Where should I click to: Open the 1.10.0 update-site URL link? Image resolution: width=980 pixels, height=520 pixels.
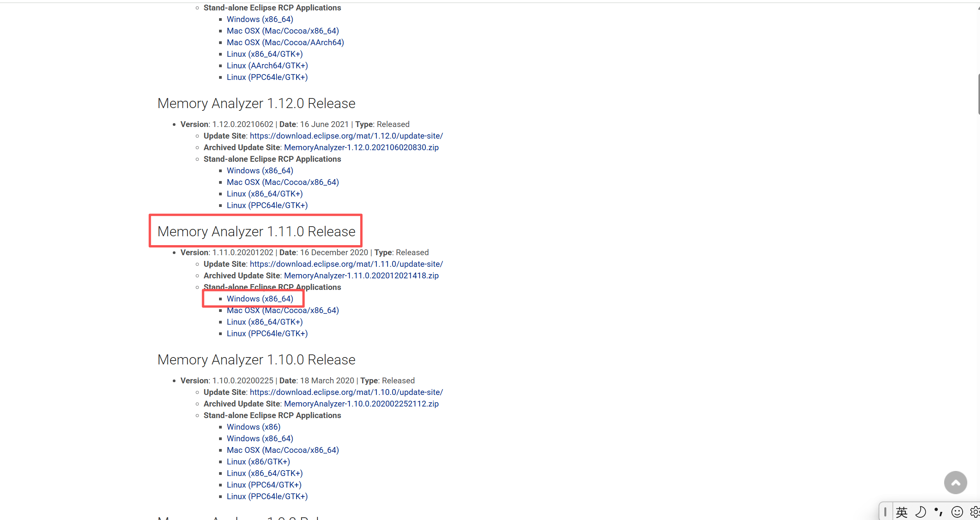point(346,392)
